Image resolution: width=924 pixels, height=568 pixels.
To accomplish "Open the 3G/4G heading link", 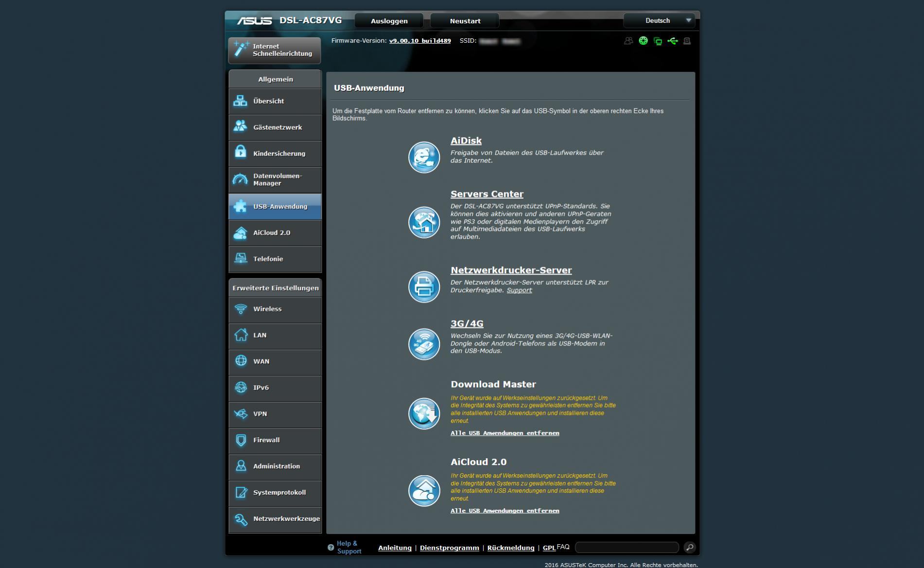I will click(467, 324).
